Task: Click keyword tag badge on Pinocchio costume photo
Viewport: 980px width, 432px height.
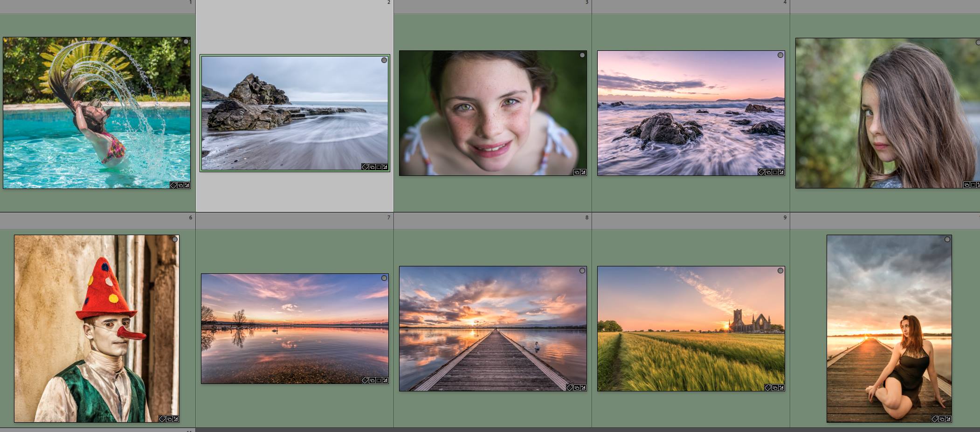Action: pos(162,419)
